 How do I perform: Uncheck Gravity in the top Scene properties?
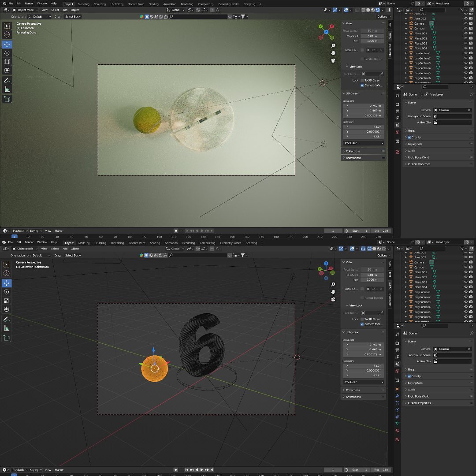pos(409,138)
